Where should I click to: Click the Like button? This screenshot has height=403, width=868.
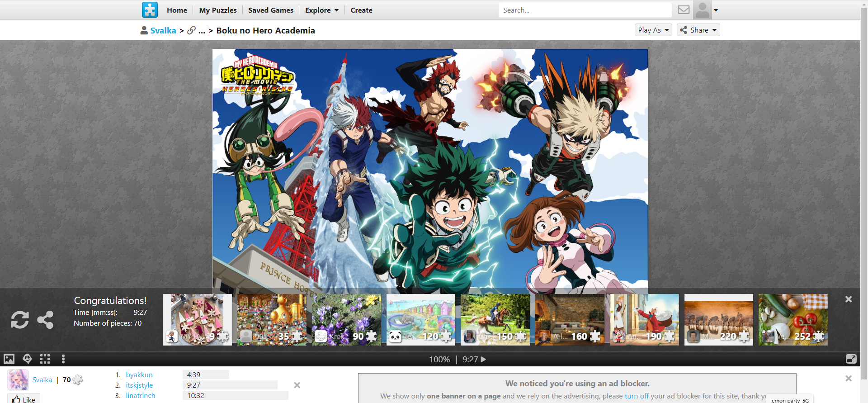(x=24, y=399)
